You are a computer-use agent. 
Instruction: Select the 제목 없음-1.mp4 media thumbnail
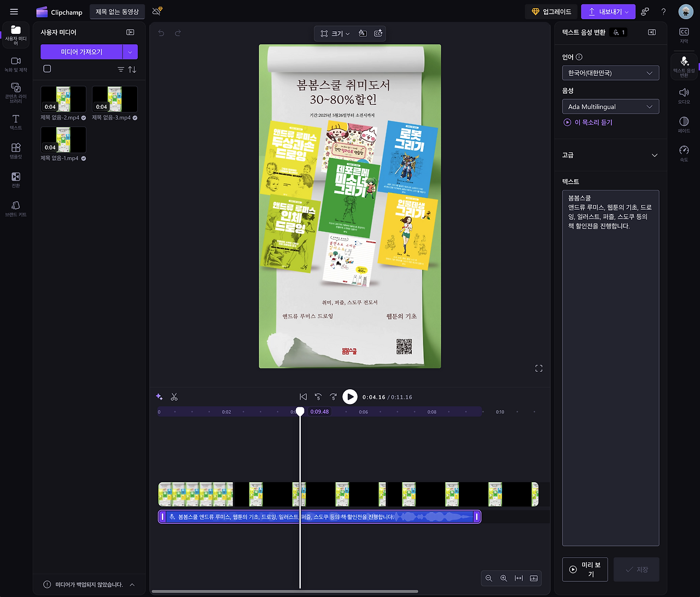[x=63, y=139]
